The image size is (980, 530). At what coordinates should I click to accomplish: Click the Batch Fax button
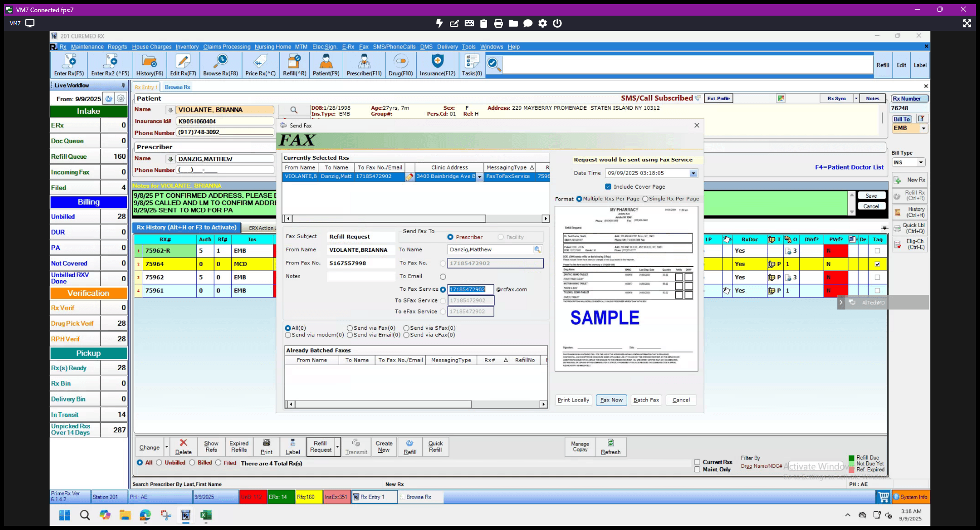[x=646, y=400]
